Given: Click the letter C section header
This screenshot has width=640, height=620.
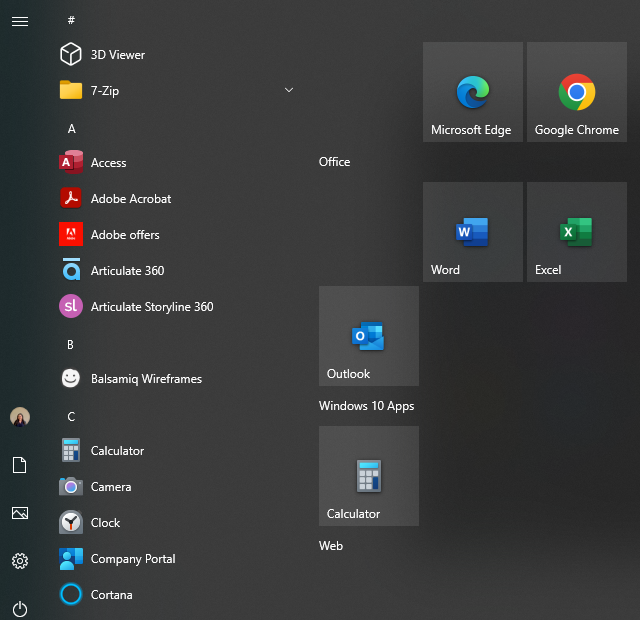Looking at the screenshot, I should (x=71, y=417).
